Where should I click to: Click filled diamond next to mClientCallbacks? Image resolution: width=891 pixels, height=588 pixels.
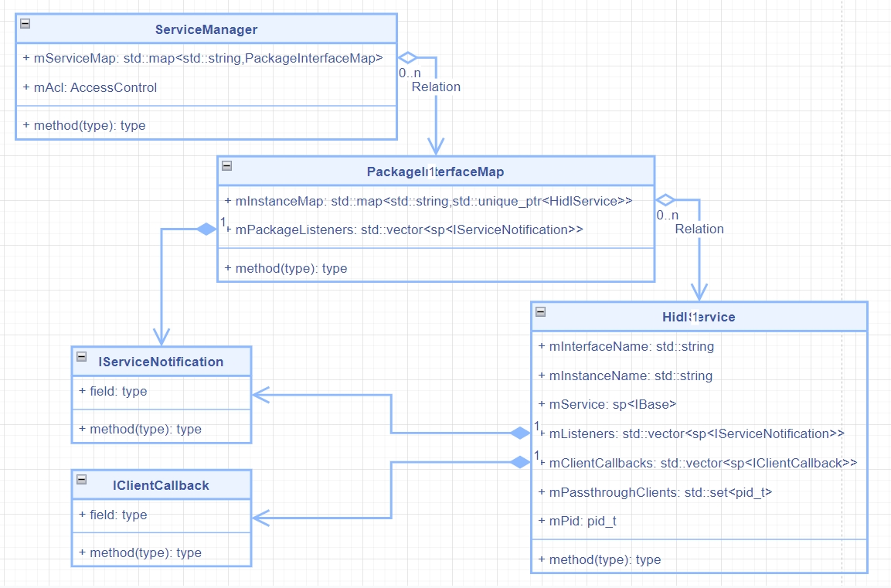click(520, 462)
